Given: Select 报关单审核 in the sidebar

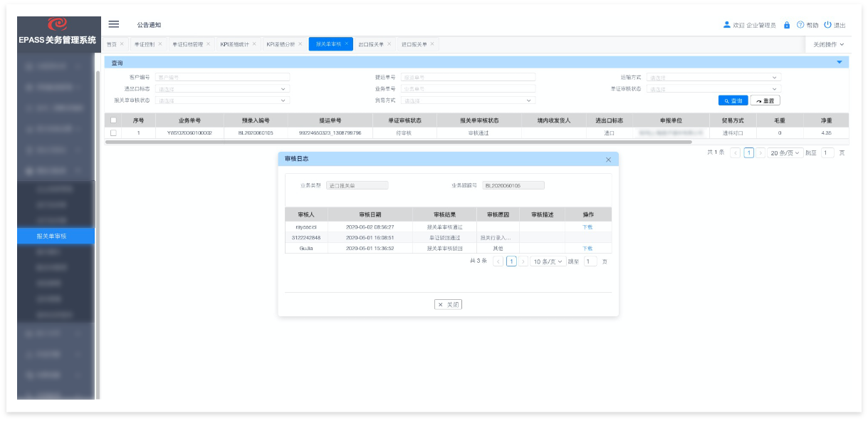Looking at the screenshot, I should (56, 236).
